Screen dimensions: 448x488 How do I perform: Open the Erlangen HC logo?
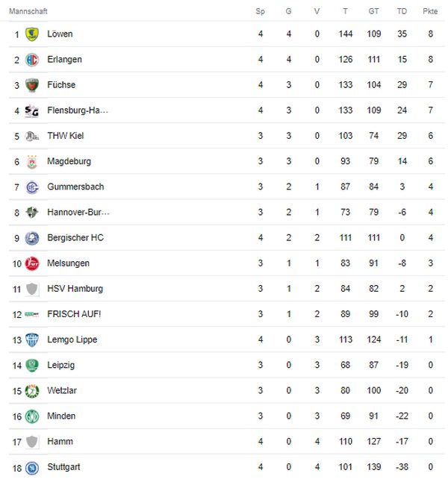(32, 60)
